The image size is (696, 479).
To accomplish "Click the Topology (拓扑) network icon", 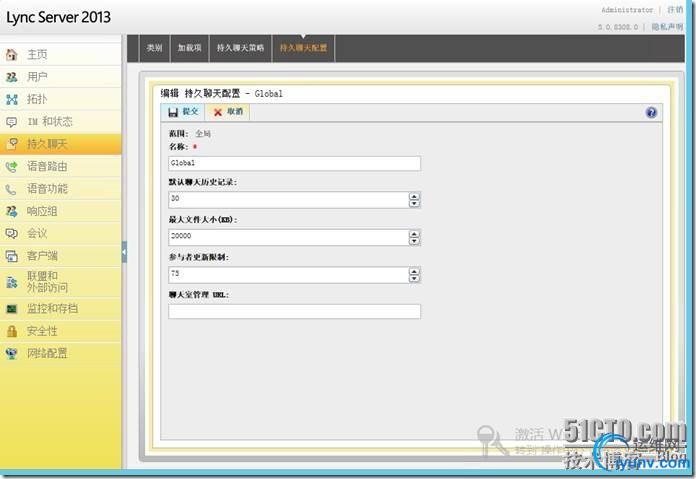I will coord(12,99).
